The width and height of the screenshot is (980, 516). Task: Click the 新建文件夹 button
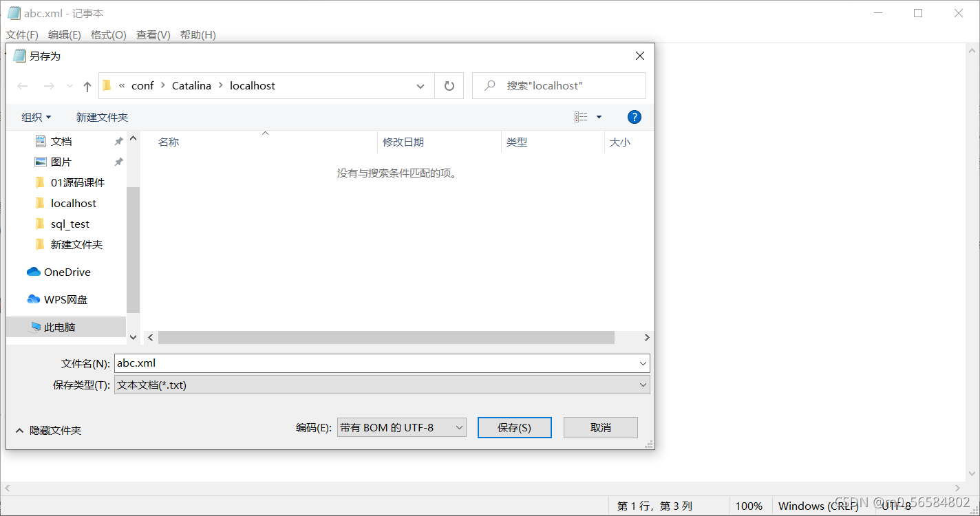(102, 118)
